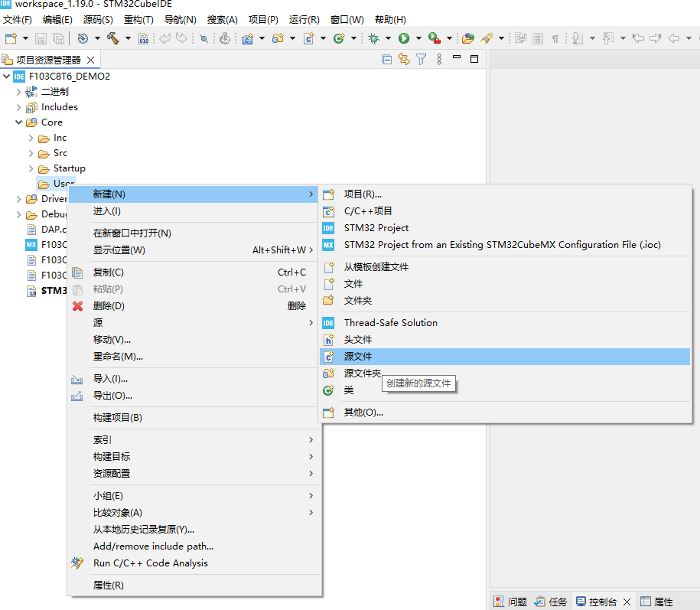Image resolution: width=700 pixels, height=610 pixels.
Task: Open the explorer View Menu dots
Action: (x=439, y=60)
